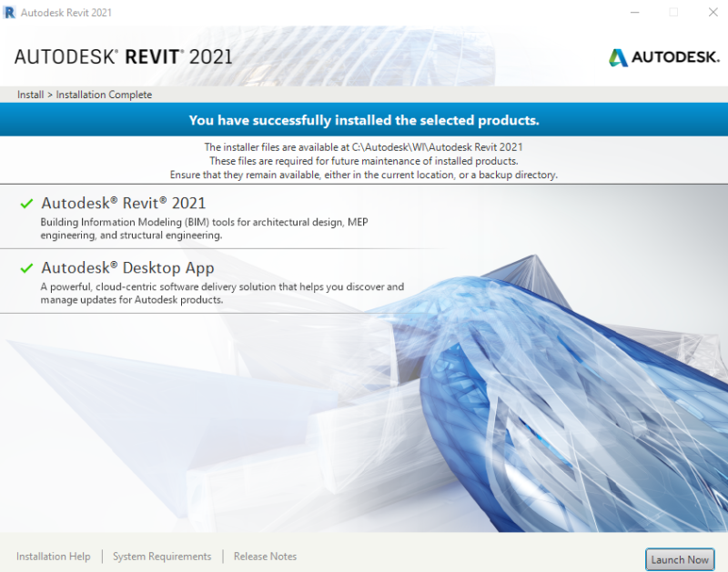Click the Autodesk logo in the header
Viewport: 728px width, 572px height.
point(664,57)
